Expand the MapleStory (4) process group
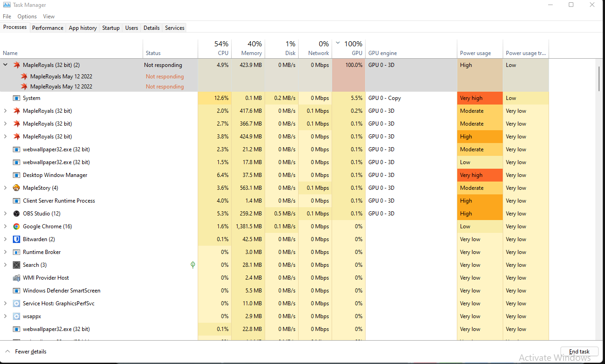This screenshot has width=605, height=364. tap(6, 188)
